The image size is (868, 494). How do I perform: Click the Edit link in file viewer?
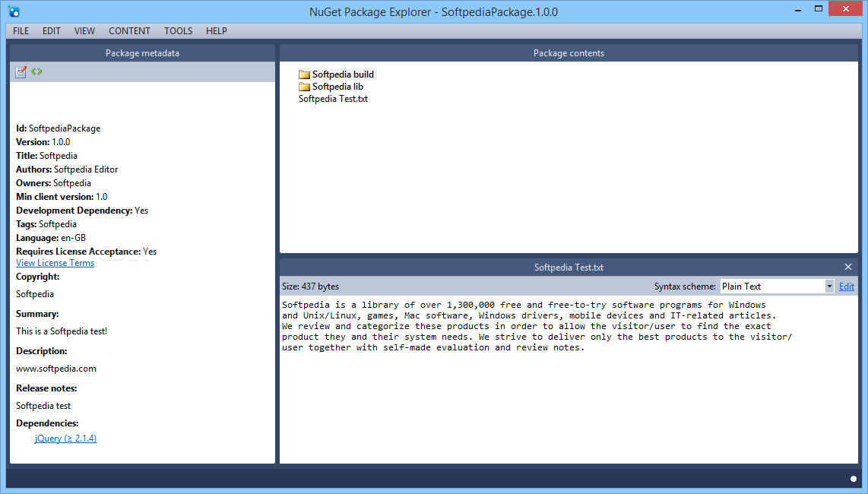[847, 287]
